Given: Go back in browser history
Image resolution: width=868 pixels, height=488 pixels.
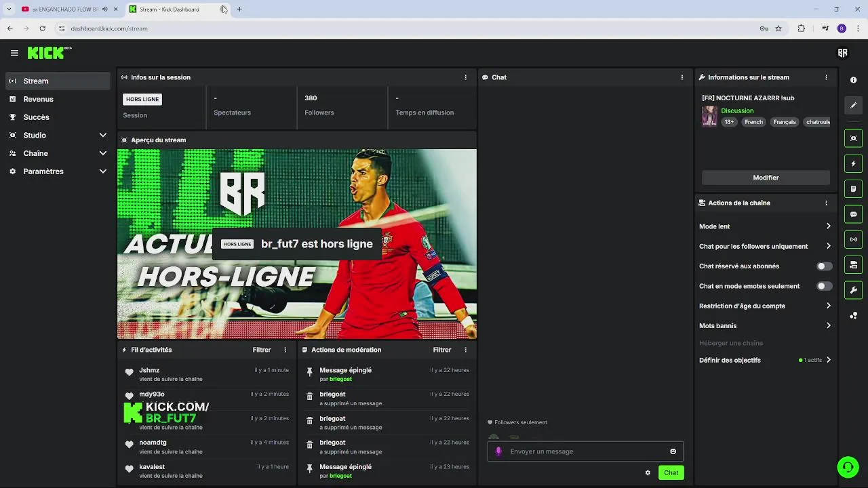Looking at the screenshot, I should tap(10, 28).
